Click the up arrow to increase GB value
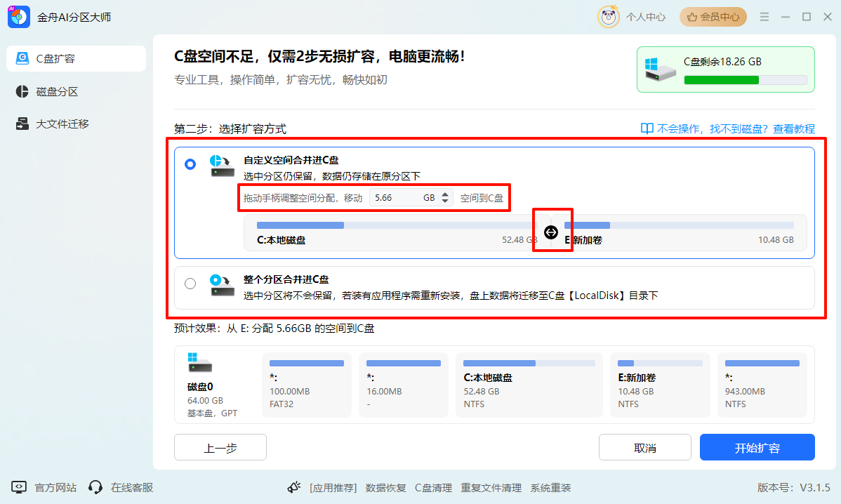 [x=444, y=194]
